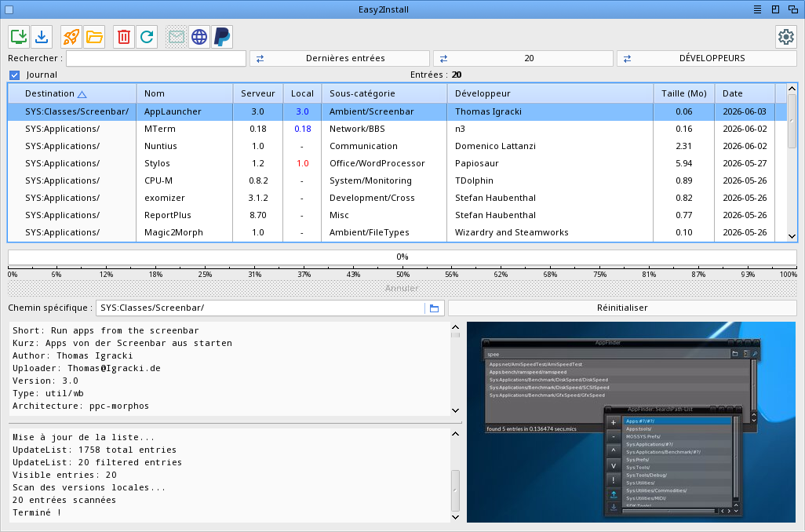Click the entries table scrollbar thumb
This screenshot has width=805, height=532.
coord(792,121)
